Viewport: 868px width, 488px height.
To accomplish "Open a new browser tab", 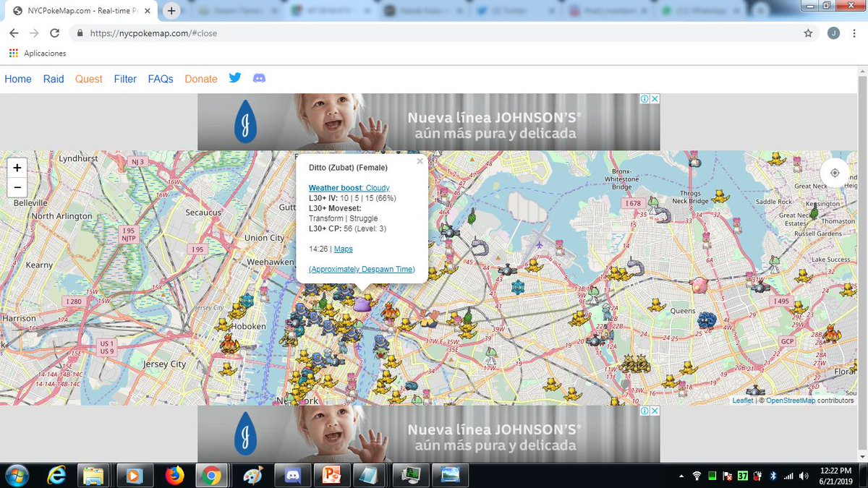I will [x=171, y=11].
